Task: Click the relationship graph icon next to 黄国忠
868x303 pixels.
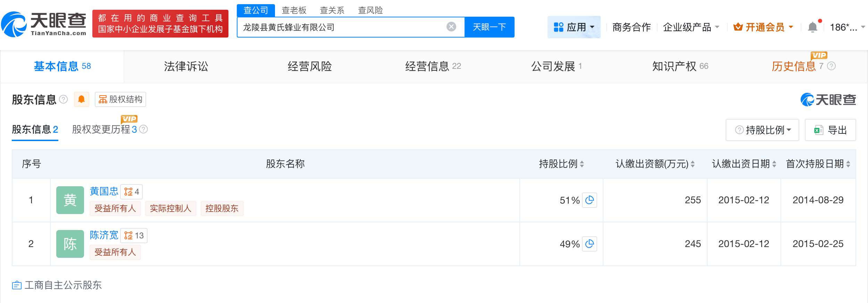Action: pyautogui.click(x=128, y=191)
